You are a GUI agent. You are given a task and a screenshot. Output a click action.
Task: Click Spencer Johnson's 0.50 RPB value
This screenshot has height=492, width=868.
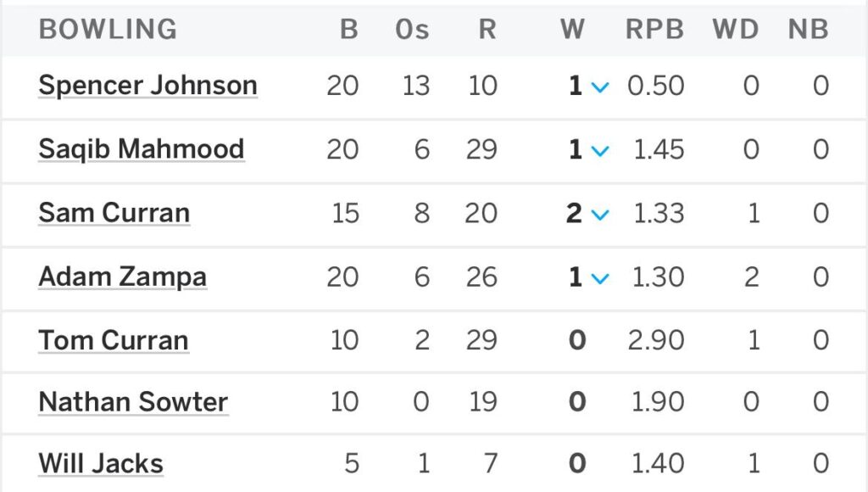click(656, 86)
